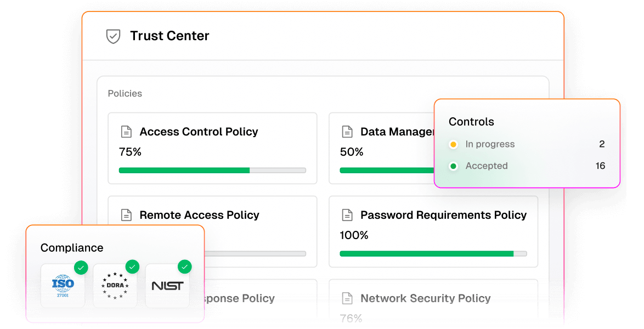Open the Password Requirements Policy title
Viewport: 644px width, 329px height.
click(x=444, y=215)
